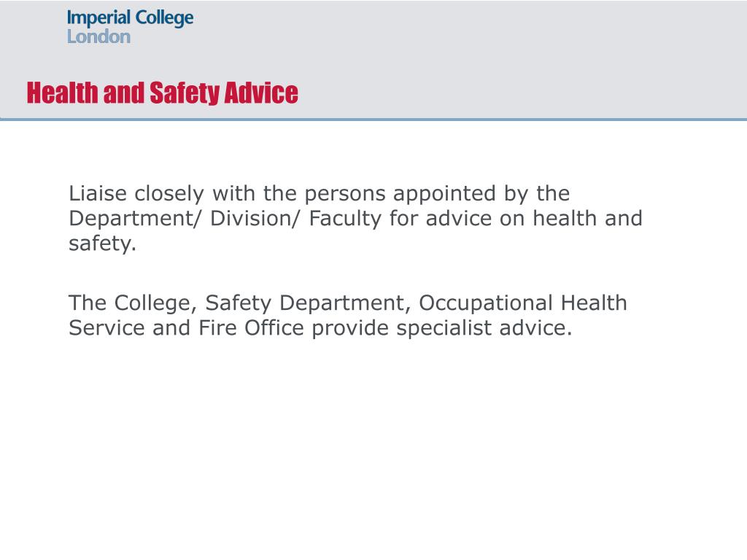The image size is (747, 560).
Task: Click the Imperial College London logo
Action: (130, 27)
